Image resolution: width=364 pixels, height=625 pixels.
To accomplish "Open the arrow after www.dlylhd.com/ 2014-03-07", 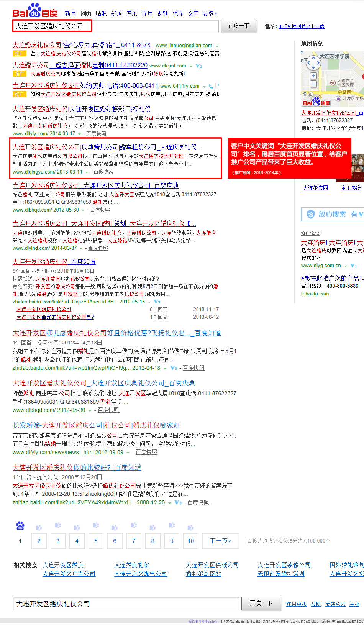I will click(81, 248).
